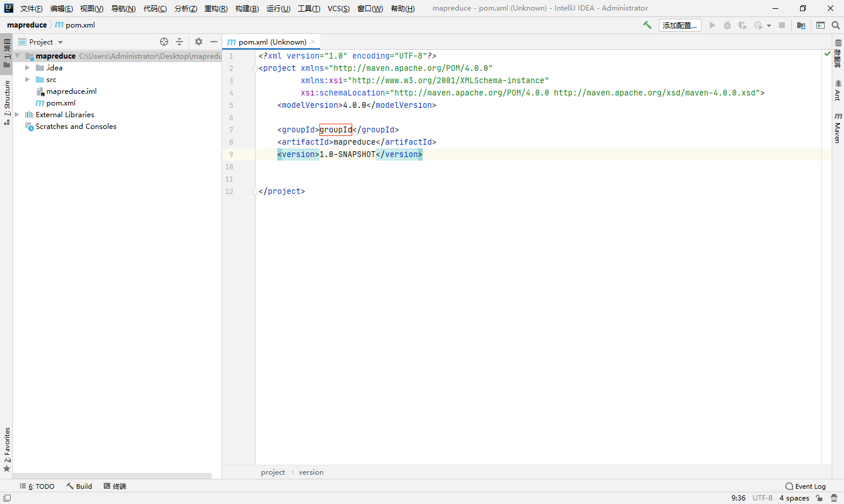Open the 编辑(E) menu
The image size is (844, 504).
coord(62,8)
